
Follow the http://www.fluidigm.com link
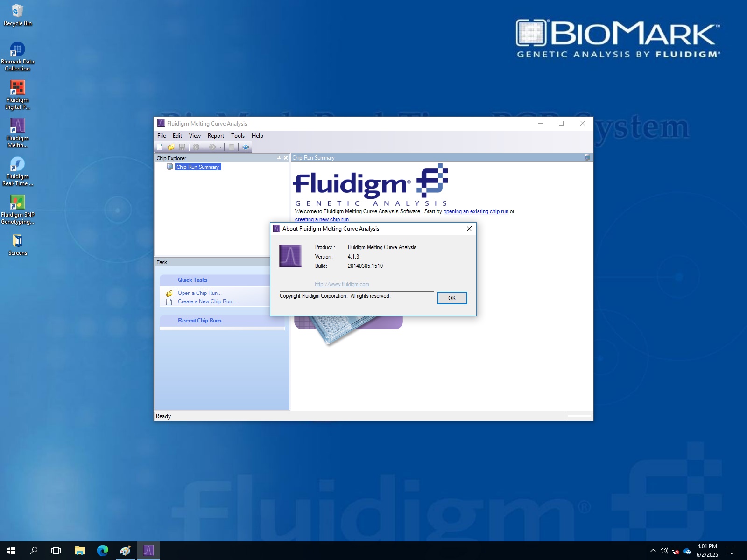[x=342, y=284]
